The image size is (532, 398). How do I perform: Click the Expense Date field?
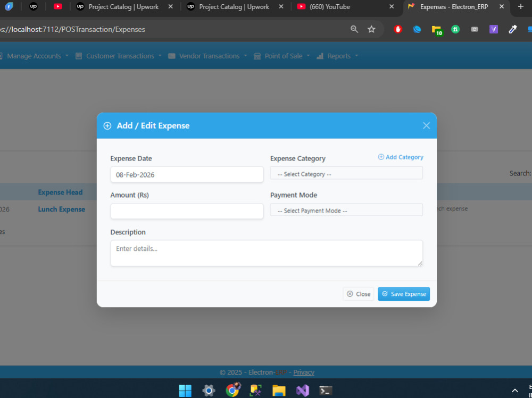187,175
